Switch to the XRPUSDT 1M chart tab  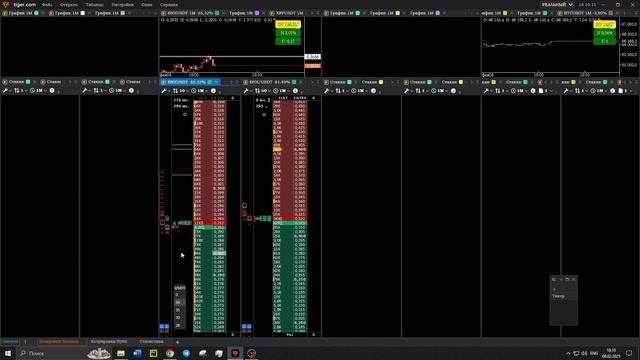(x=287, y=13)
